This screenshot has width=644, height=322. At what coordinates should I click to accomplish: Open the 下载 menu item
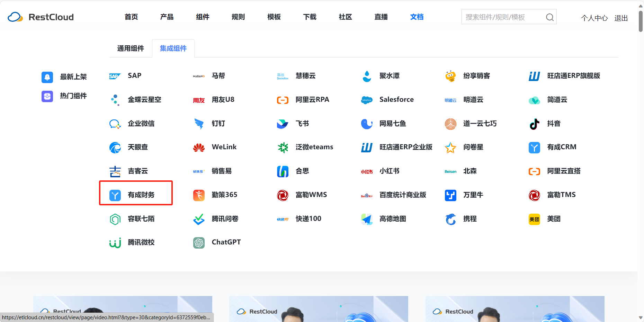[310, 17]
